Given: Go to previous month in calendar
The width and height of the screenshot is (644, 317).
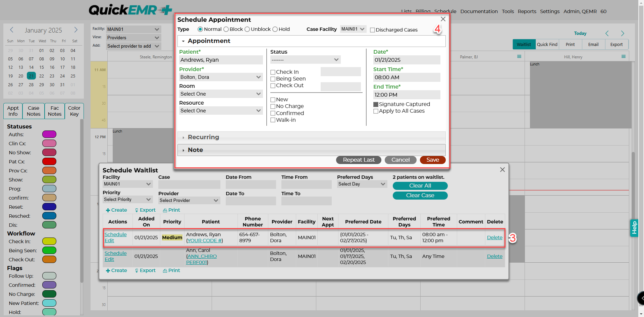Looking at the screenshot, I should [x=11, y=30].
